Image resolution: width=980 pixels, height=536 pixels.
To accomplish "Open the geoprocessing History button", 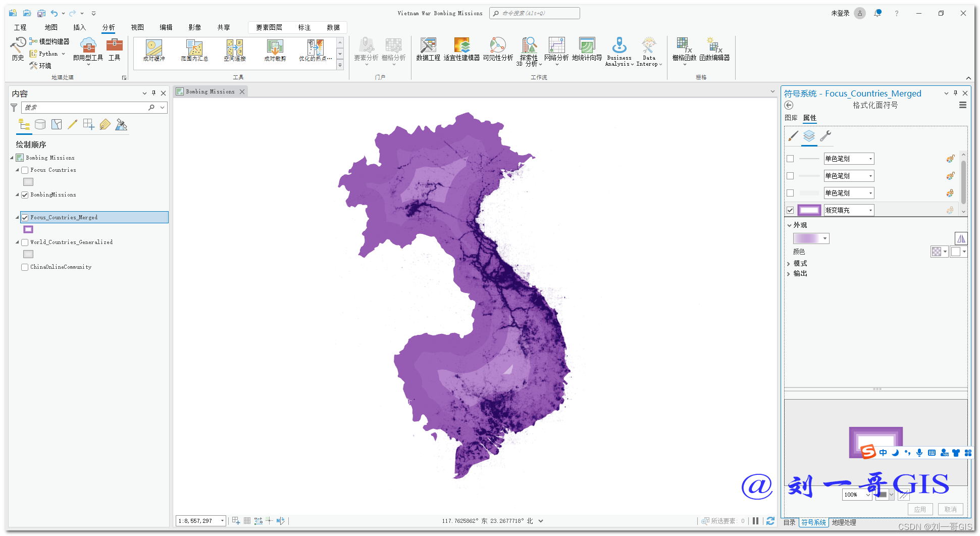I will point(18,48).
